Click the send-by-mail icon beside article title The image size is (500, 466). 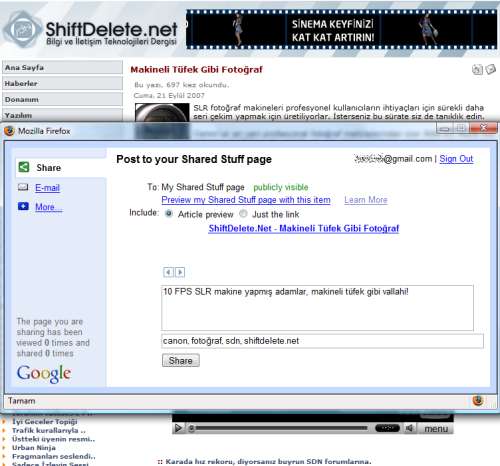[x=490, y=69]
